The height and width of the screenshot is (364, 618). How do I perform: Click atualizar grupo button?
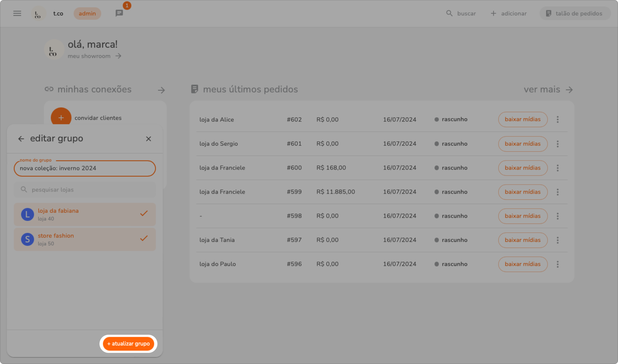128,344
